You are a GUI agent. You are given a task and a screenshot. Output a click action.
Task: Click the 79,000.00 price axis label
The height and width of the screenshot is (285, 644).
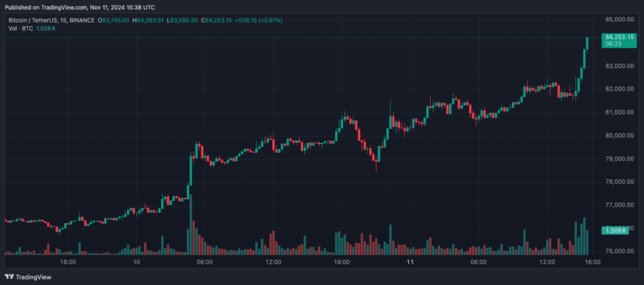[619, 159]
